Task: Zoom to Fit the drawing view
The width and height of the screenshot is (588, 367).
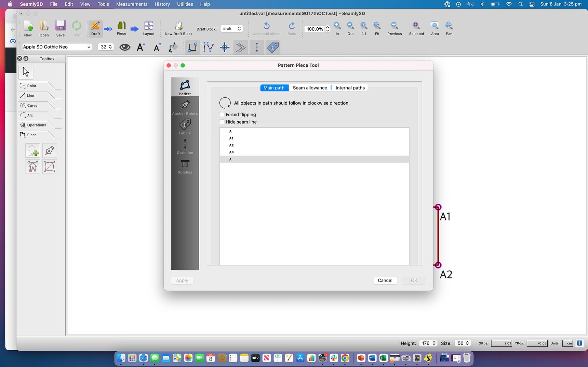Action: [377, 28]
